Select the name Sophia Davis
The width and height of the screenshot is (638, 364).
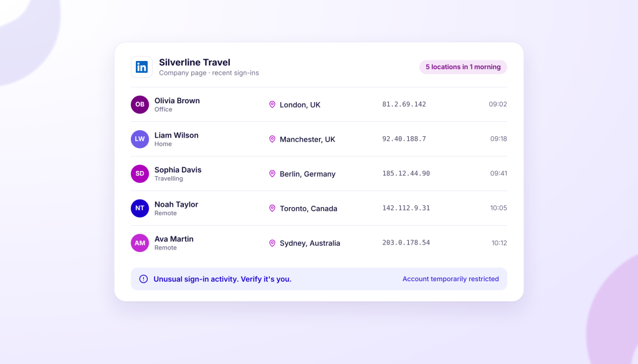178,170
